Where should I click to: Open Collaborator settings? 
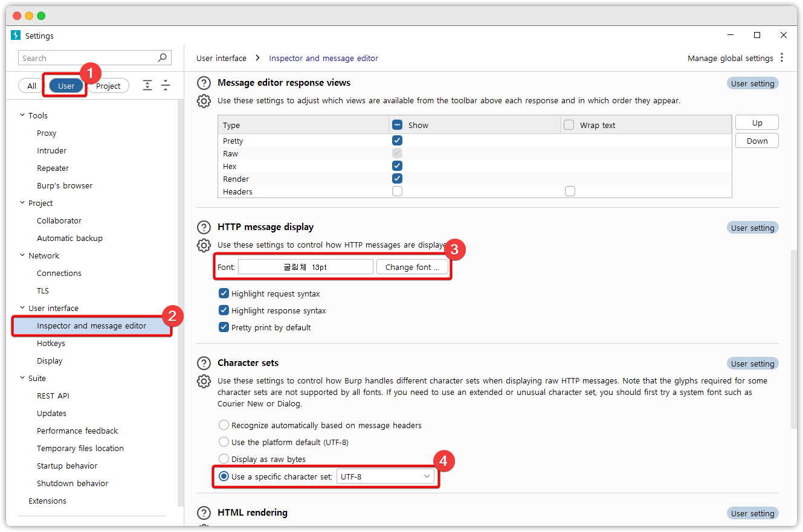click(59, 220)
